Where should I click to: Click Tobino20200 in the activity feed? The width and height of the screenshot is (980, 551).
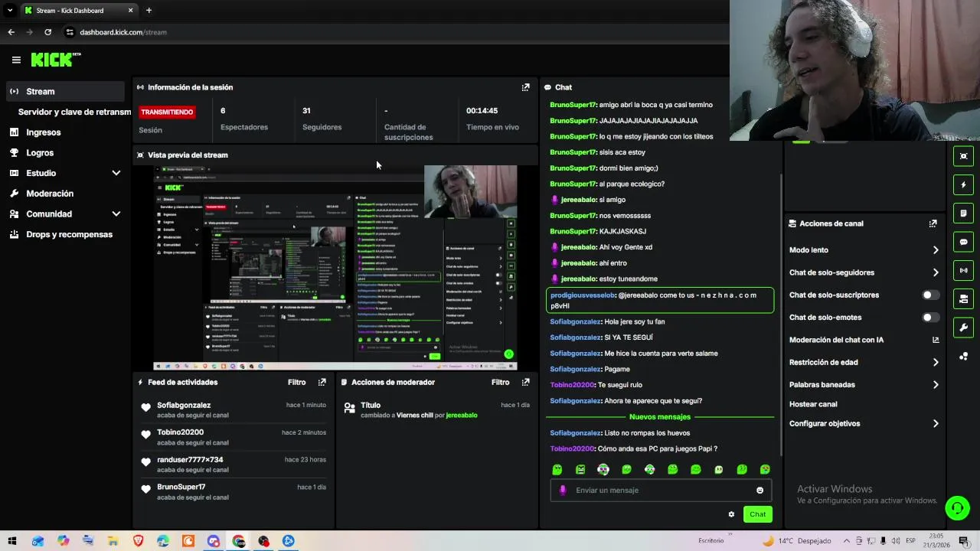pos(180,432)
